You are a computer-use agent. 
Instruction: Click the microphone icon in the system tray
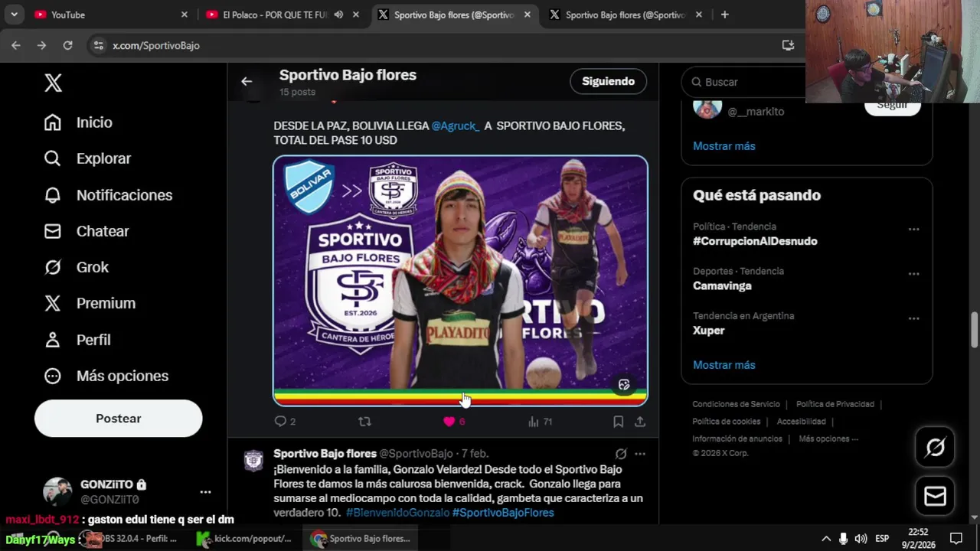point(843,539)
